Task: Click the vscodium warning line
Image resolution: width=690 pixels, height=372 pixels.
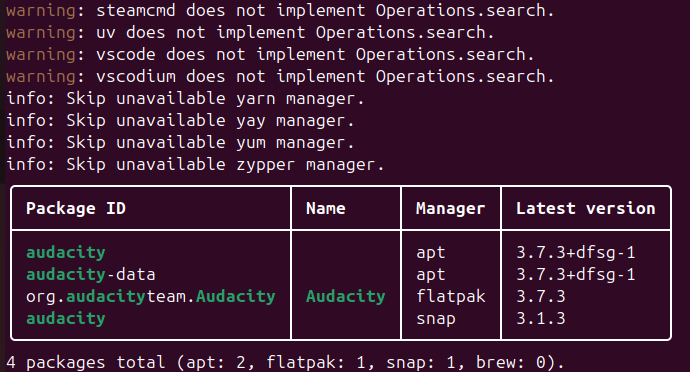Action: (x=280, y=77)
